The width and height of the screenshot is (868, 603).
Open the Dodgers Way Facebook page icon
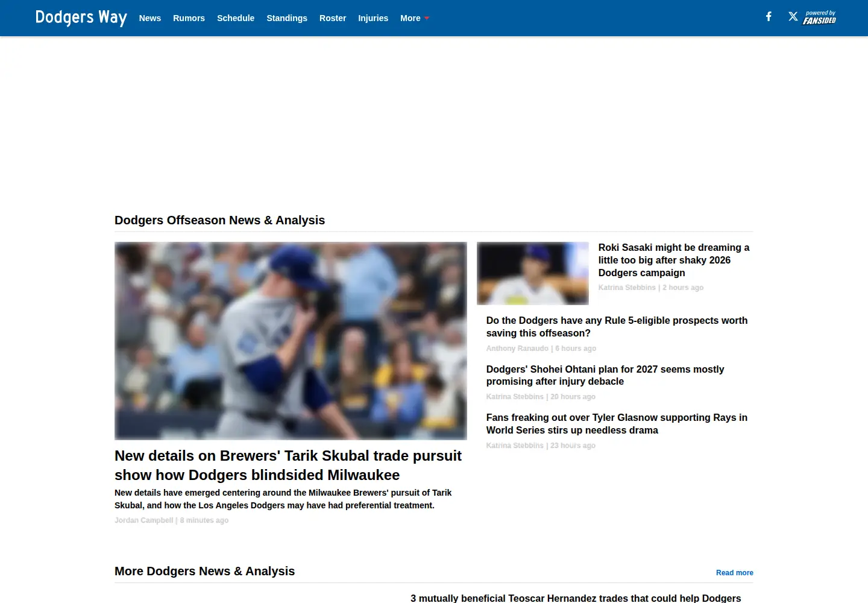tap(769, 17)
